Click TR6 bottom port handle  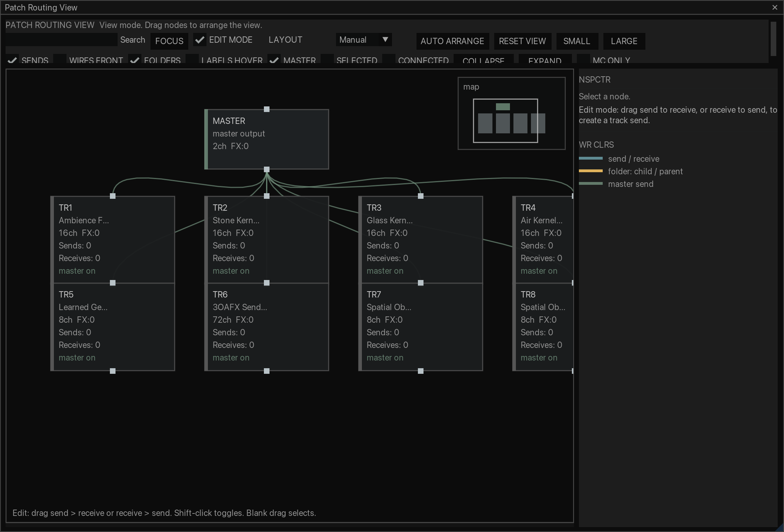coord(267,371)
